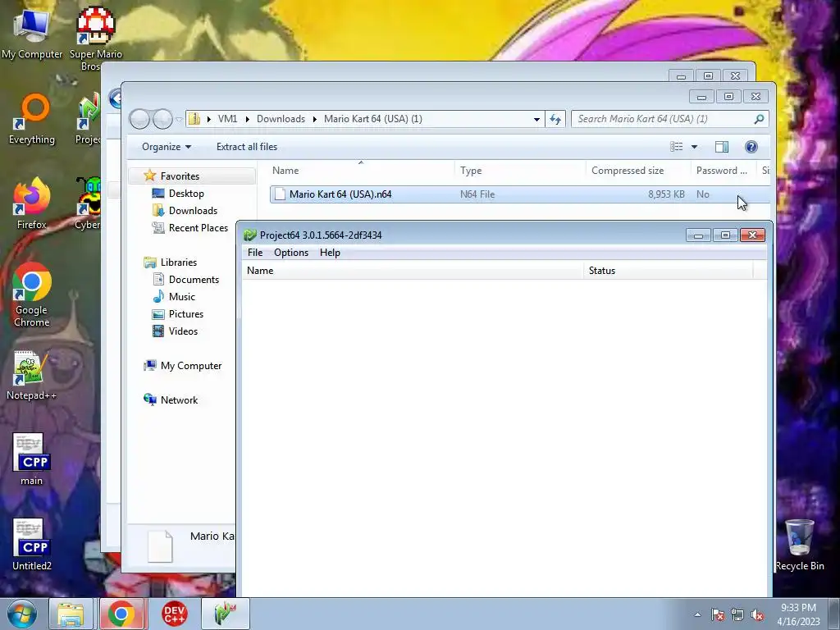Click the file thumbnail in the details pane

160,546
